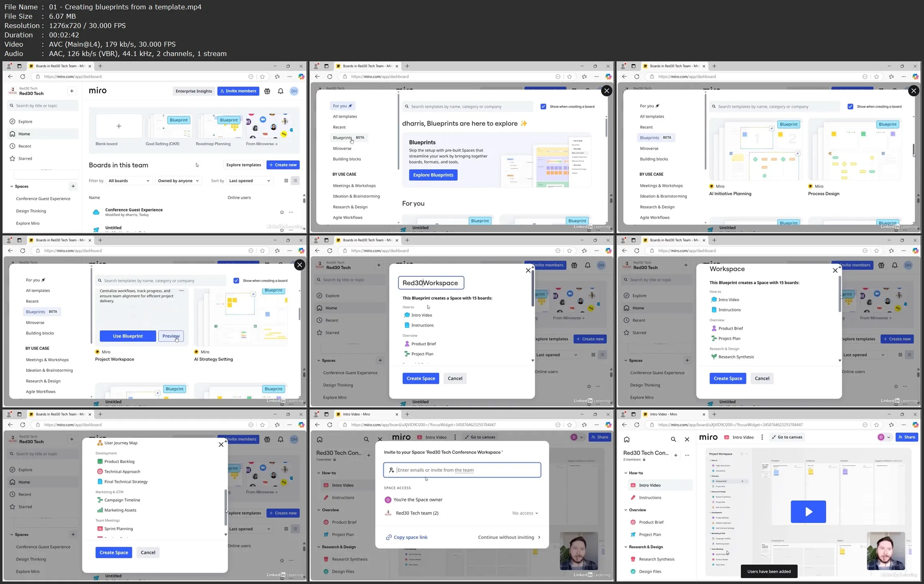Click the Explore Blueprints button
Screen dimensions: 924x584
[433, 175]
